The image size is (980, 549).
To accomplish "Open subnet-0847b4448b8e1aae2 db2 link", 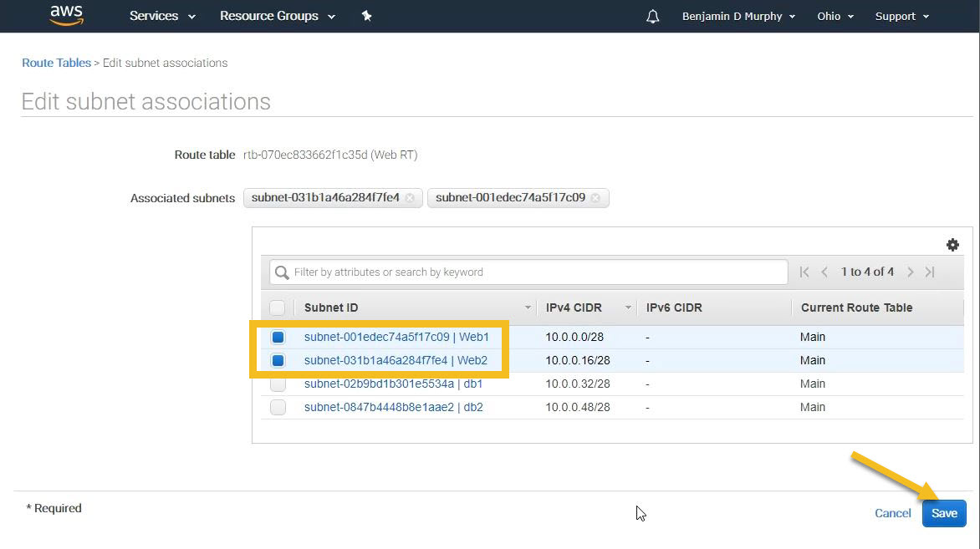I will (x=393, y=407).
